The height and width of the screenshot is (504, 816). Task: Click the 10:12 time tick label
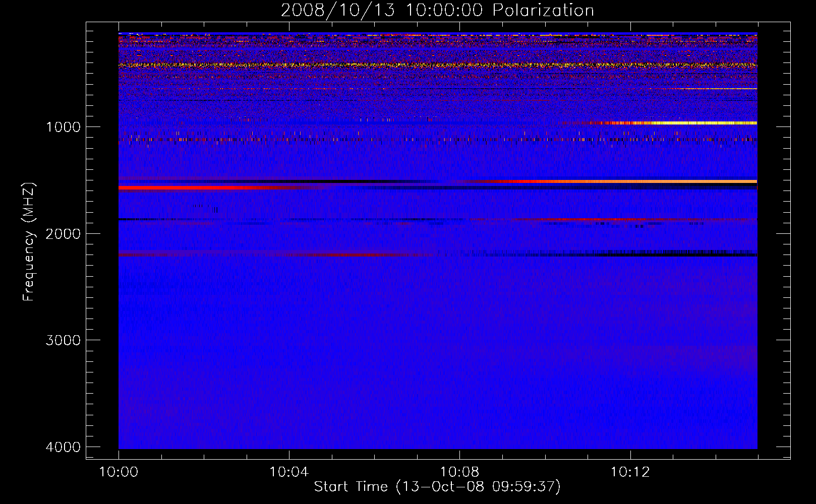tap(630, 472)
